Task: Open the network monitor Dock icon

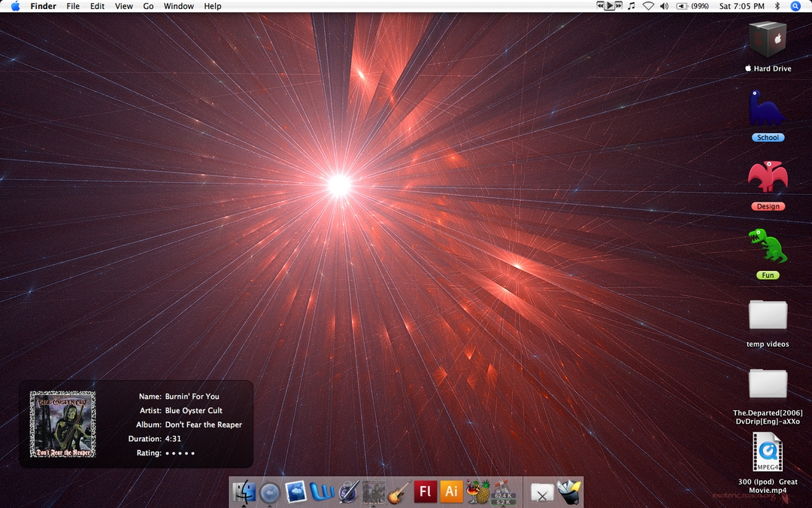Action: [x=503, y=492]
